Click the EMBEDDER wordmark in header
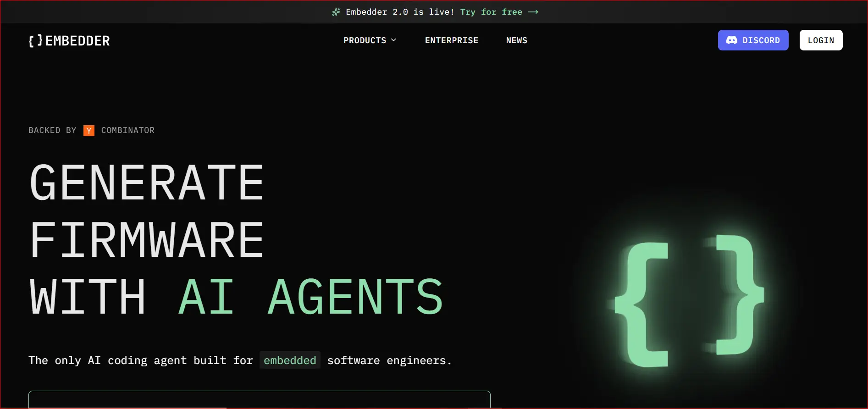The height and width of the screenshot is (409, 868). click(x=77, y=41)
